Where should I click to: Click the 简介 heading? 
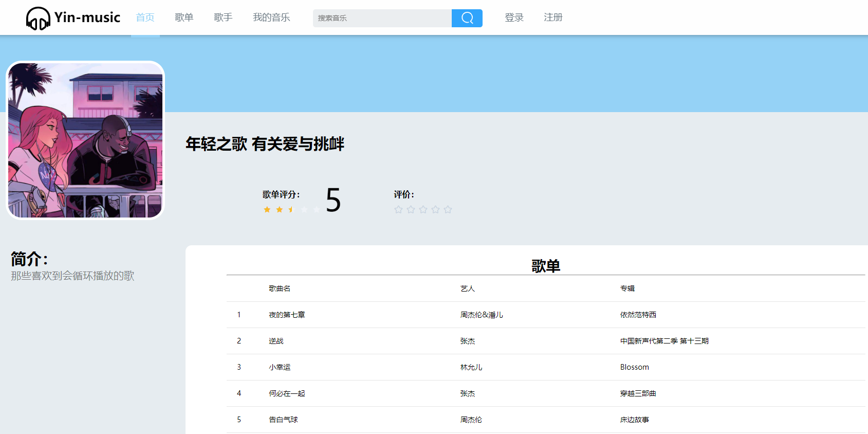pos(29,259)
